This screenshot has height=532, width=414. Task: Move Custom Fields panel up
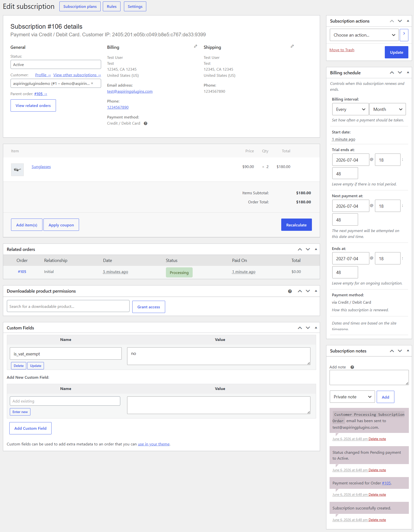pyautogui.click(x=300, y=328)
